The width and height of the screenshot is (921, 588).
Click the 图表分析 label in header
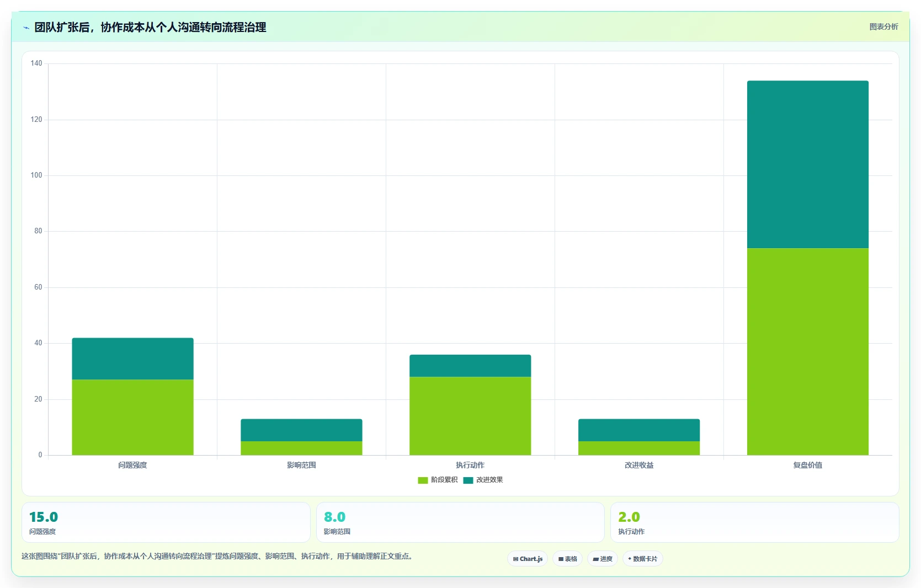pyautogui.click(x=883, y=26)
